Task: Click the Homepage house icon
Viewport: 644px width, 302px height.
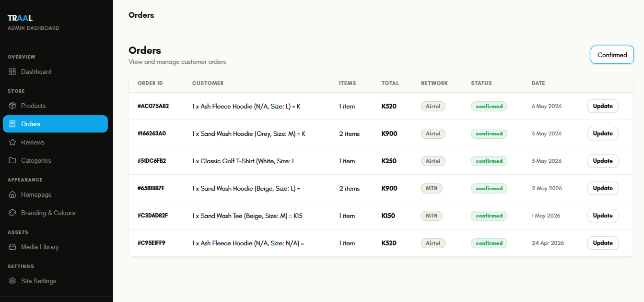Action: (x=12, y=194)
